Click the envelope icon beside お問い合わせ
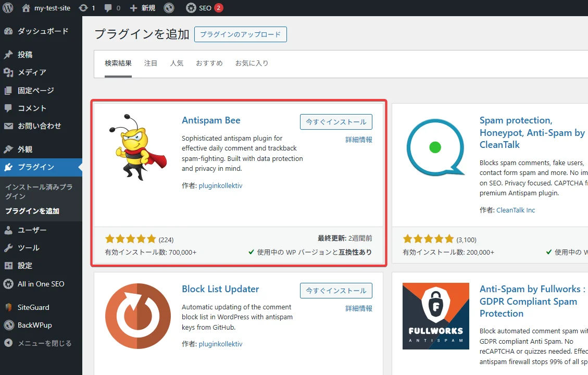The image size is (588, 375). pyautogui.click(x=8, y=126)
